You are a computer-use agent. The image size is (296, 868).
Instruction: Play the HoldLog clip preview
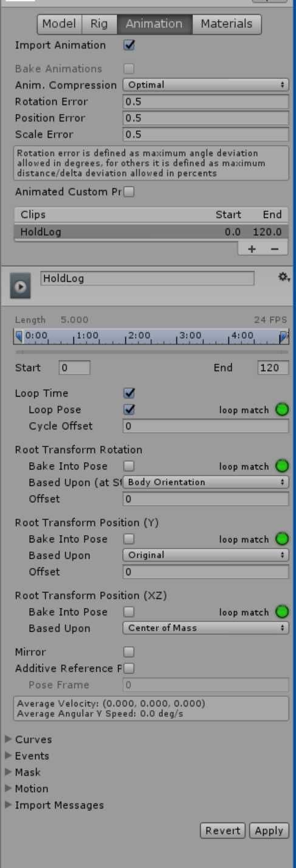pyautogui.click(x=21, y=287)
